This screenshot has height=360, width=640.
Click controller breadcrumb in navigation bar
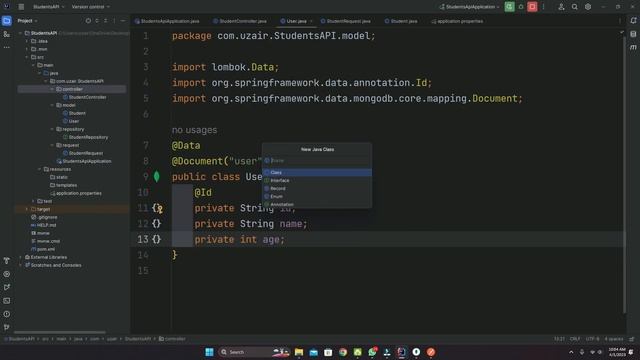pos(172,339)
